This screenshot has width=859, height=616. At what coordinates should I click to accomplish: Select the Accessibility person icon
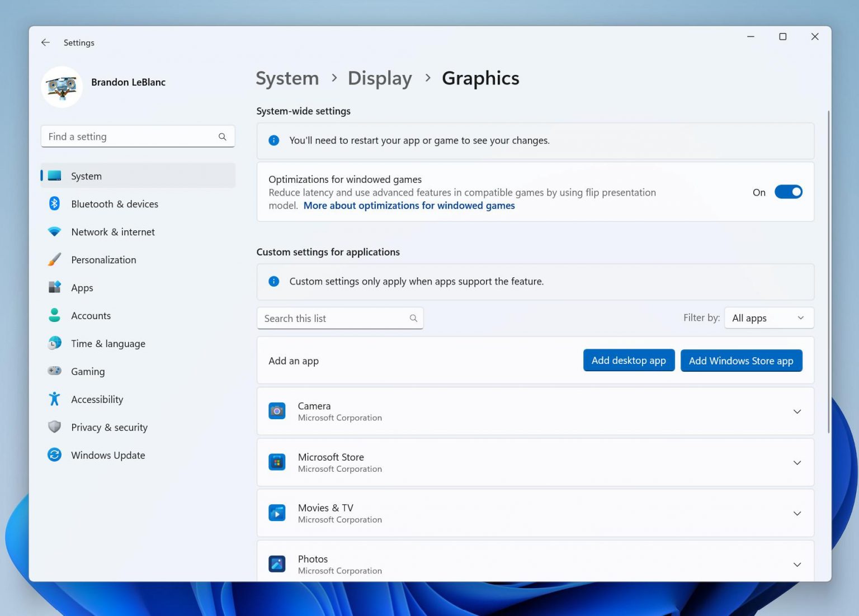pyautogui.click(x=54, y=399)
